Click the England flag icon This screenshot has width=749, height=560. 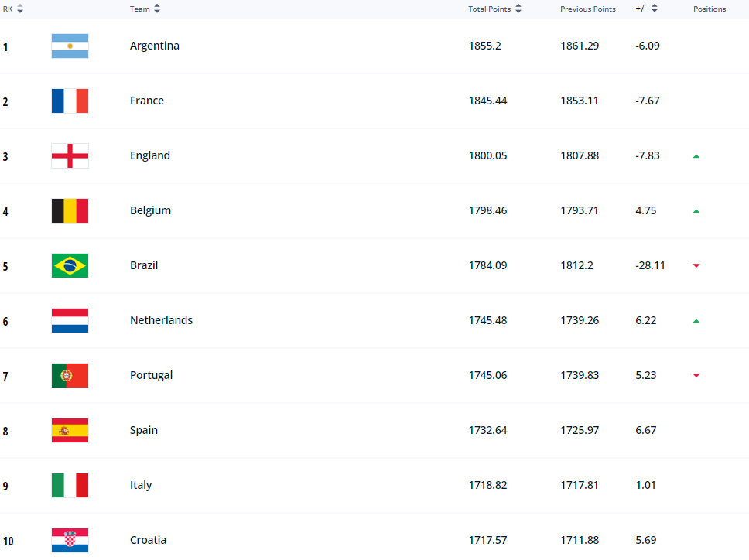point(70,156)
